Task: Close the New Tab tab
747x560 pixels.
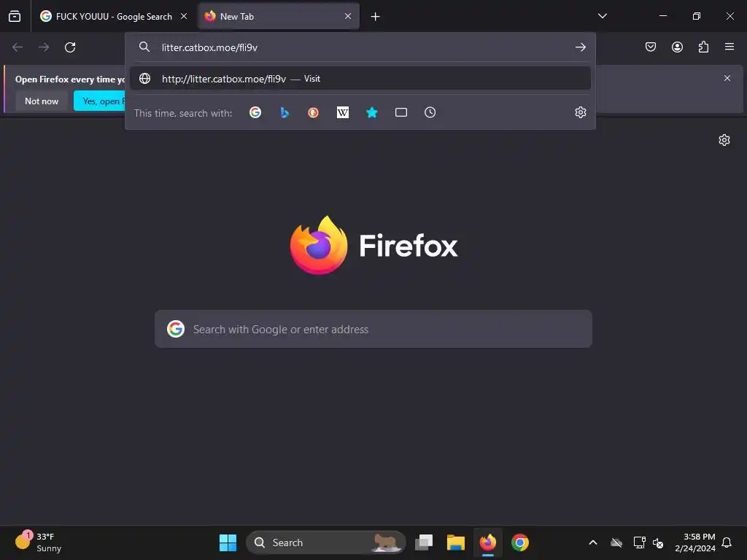Action: 348,16
